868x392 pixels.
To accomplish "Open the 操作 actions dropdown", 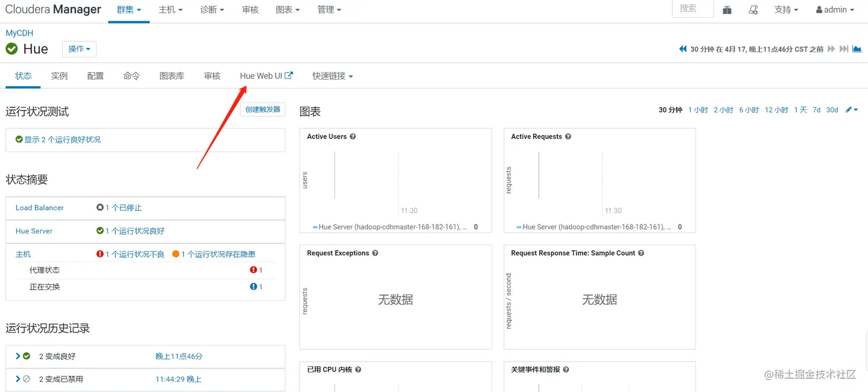I will point(79,49).
